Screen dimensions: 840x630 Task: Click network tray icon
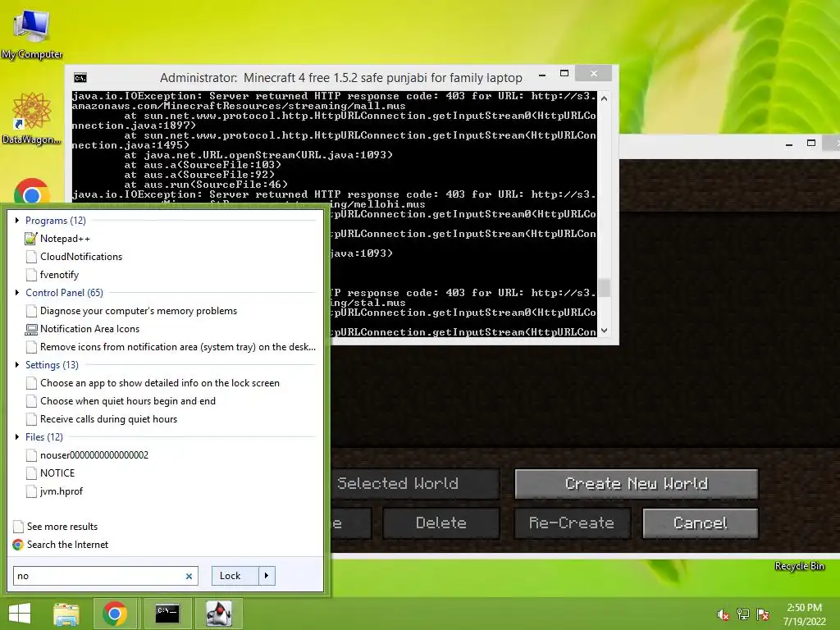743,614
